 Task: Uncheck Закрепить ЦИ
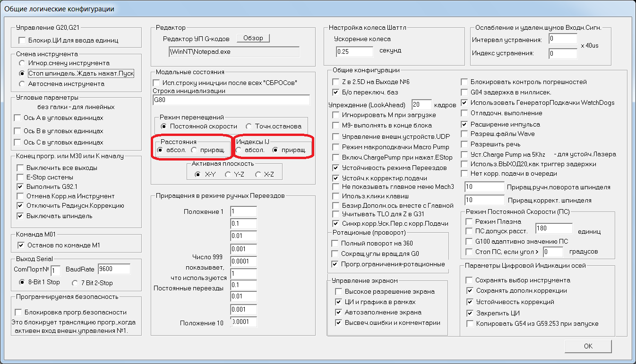470,313
